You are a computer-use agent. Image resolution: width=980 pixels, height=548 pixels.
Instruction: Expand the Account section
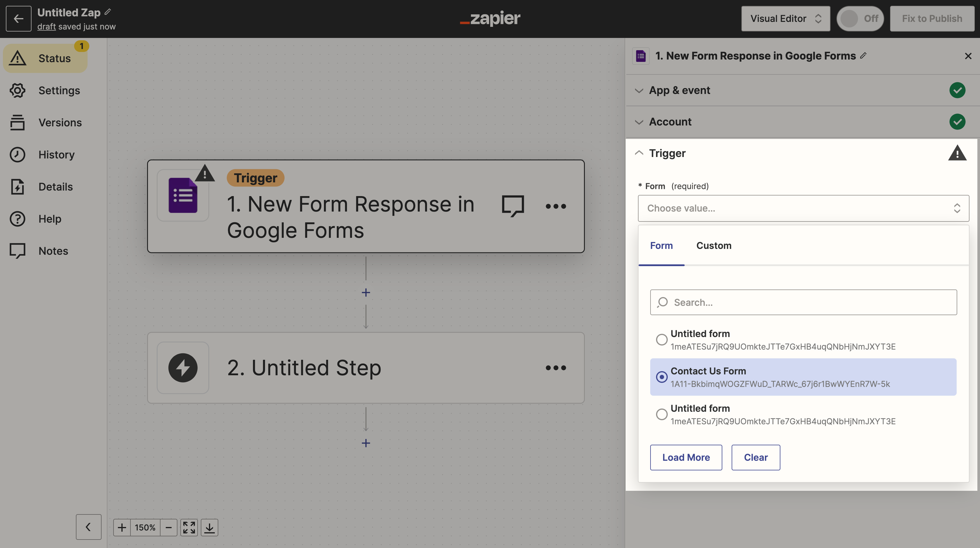(802, 122)
